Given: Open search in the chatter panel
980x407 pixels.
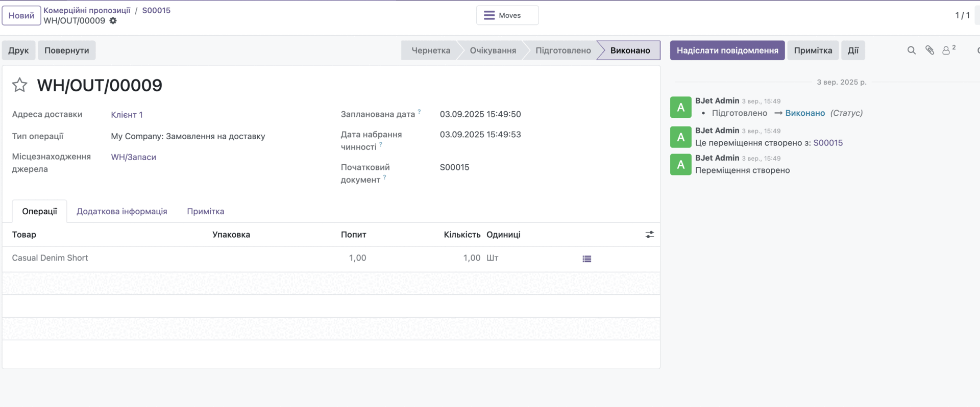Looking at the screenshot, I should [x=911, y=50].
